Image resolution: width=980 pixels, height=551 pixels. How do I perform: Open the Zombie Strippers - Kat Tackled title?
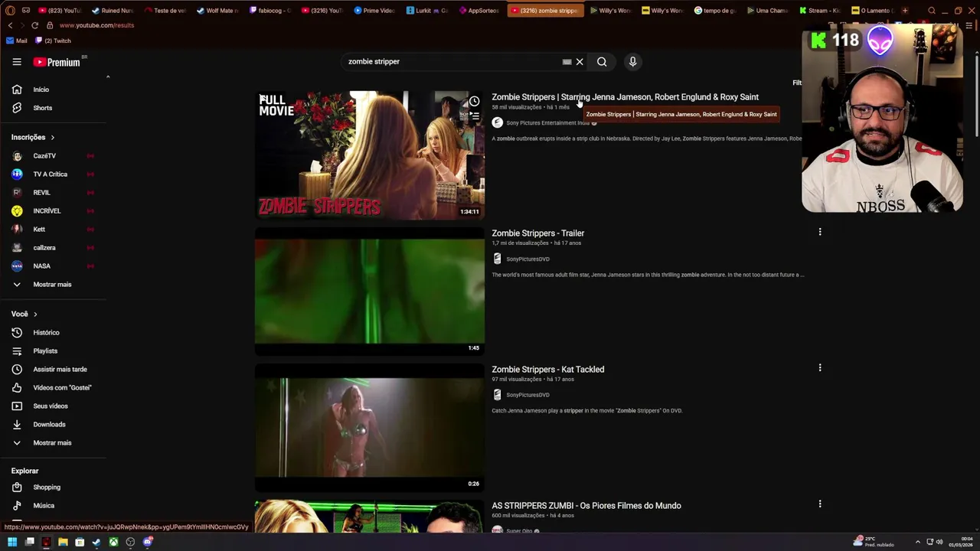click(x=547, y=370)
